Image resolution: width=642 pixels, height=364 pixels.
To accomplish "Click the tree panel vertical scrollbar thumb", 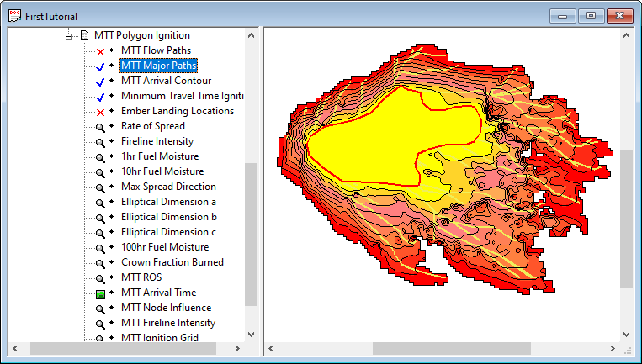I will click(251, 235).
